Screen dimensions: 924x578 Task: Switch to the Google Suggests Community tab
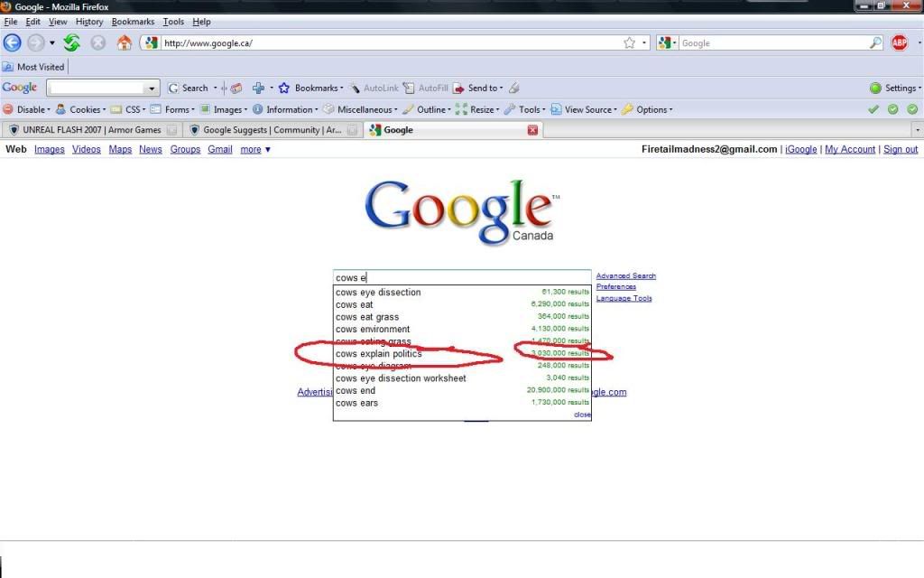coord(273,130)
